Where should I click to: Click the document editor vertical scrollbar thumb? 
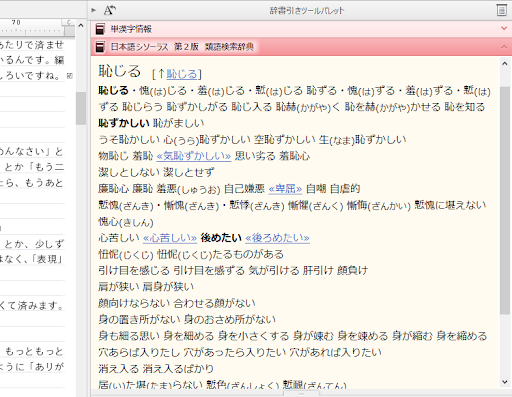click(x=81, y=108)
